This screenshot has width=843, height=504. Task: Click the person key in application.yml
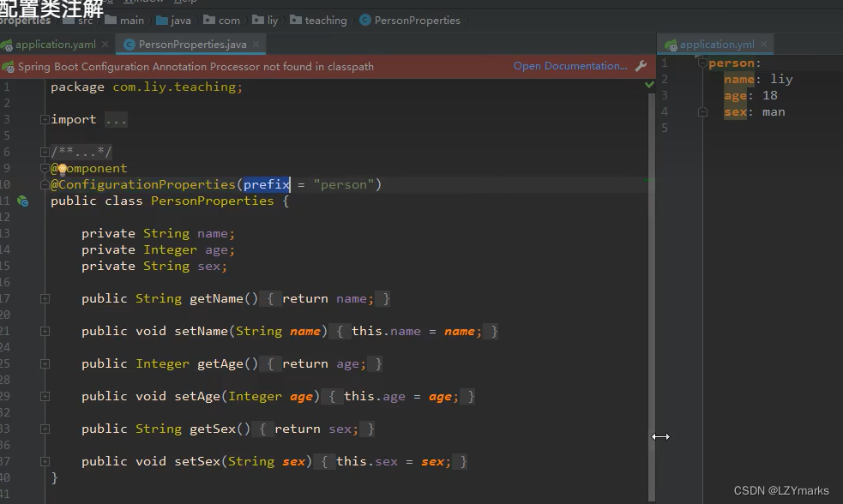click(732, 63)
